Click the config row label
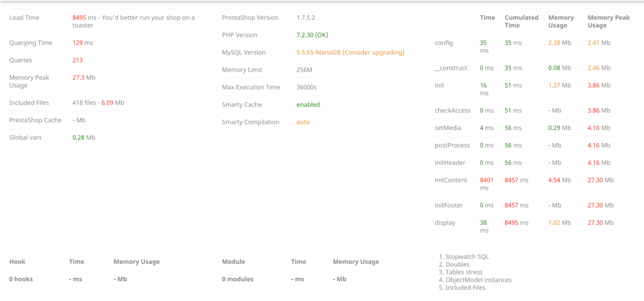 [444, 43]
